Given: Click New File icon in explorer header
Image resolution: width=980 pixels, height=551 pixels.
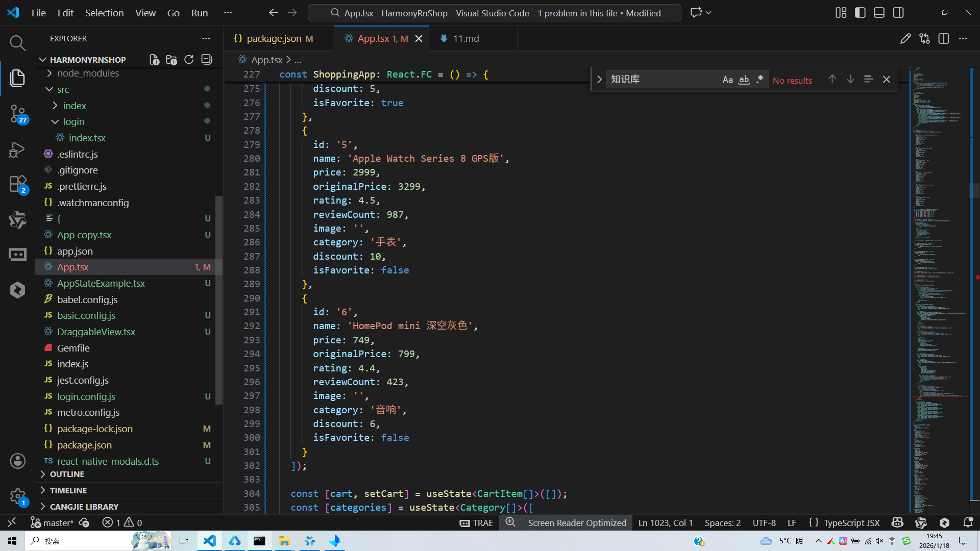Looking at the screenshot, I should click(x=154, y=60).
